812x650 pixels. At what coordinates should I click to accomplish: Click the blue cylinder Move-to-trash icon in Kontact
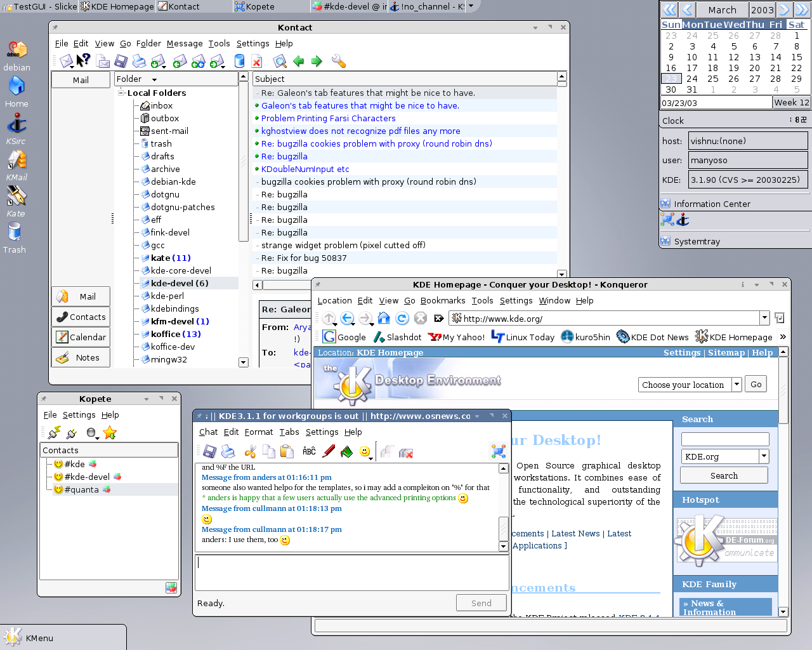pyautogui.click(x=239, y=62)
